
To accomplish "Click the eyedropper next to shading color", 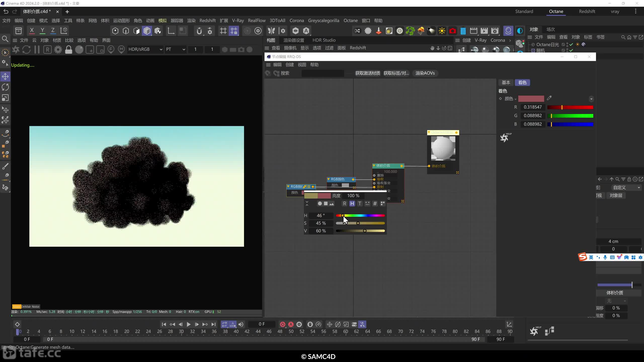I will (549, 98).
